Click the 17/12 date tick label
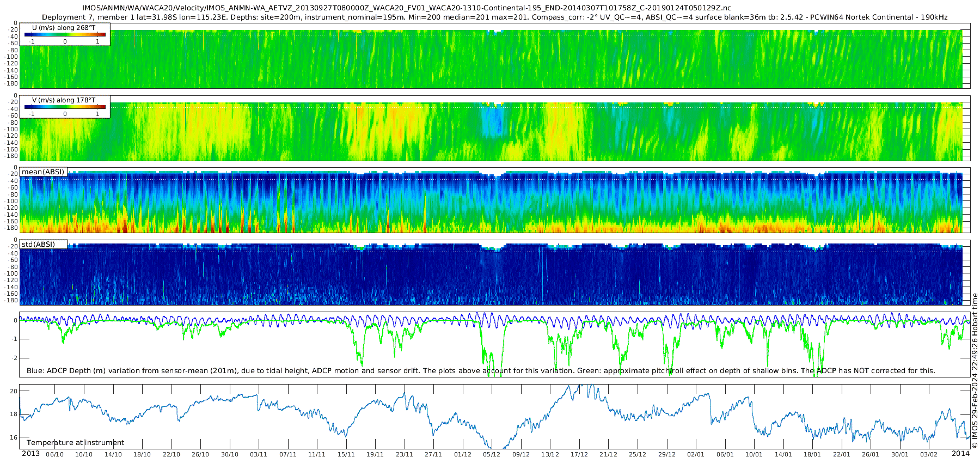980x463 pixels. pos(579,454)
